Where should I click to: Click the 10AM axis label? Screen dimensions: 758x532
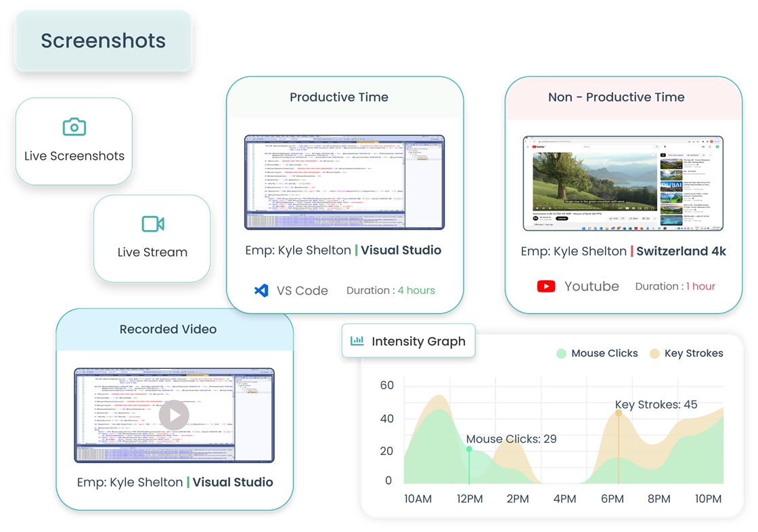[418, 499]
